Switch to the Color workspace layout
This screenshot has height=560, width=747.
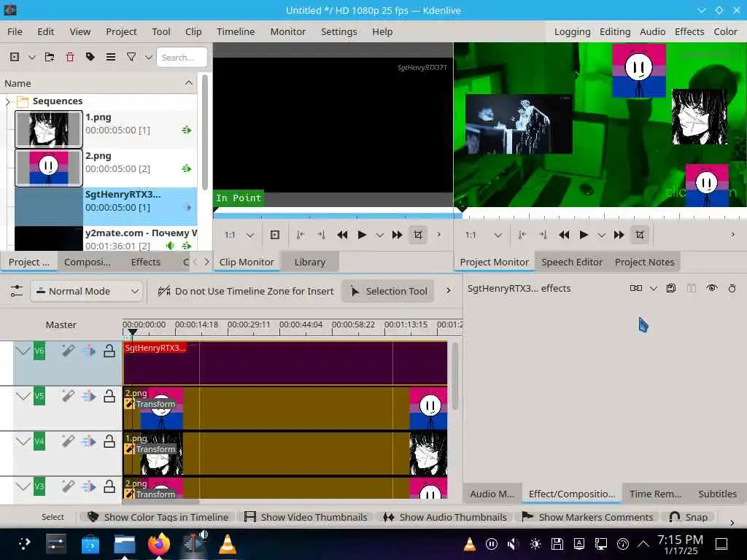725,31
